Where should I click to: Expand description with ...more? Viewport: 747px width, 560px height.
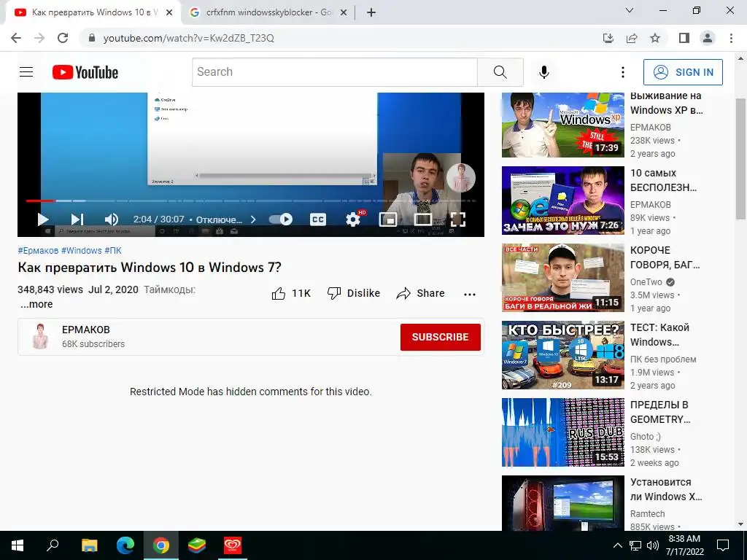coord(36,304)
